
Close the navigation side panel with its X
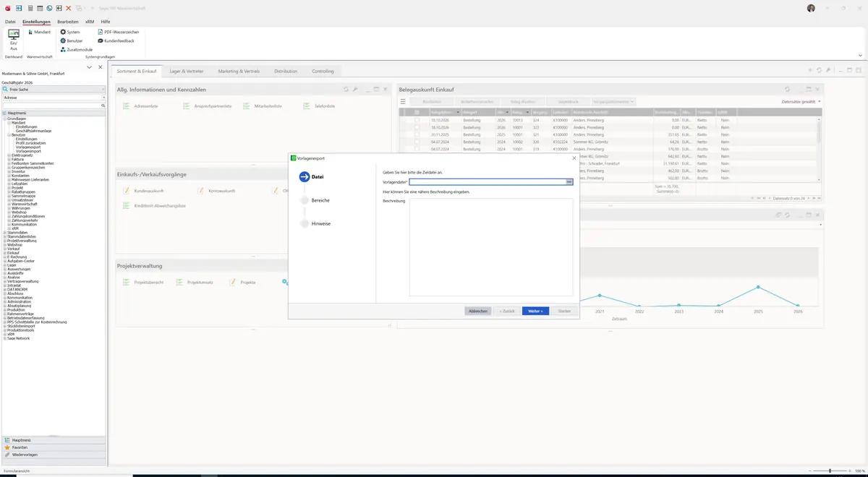point(99,67)
